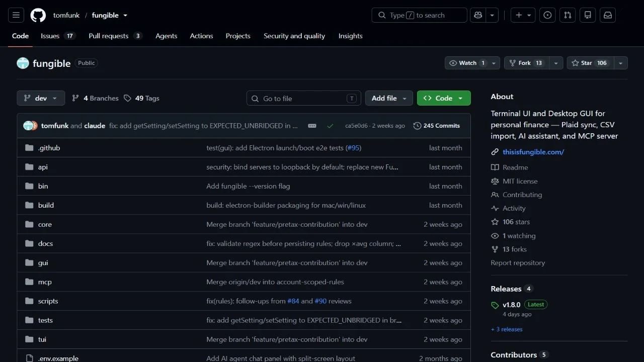Click the + 3 releases link
This screenshot has height=362, width=644.
507,329
